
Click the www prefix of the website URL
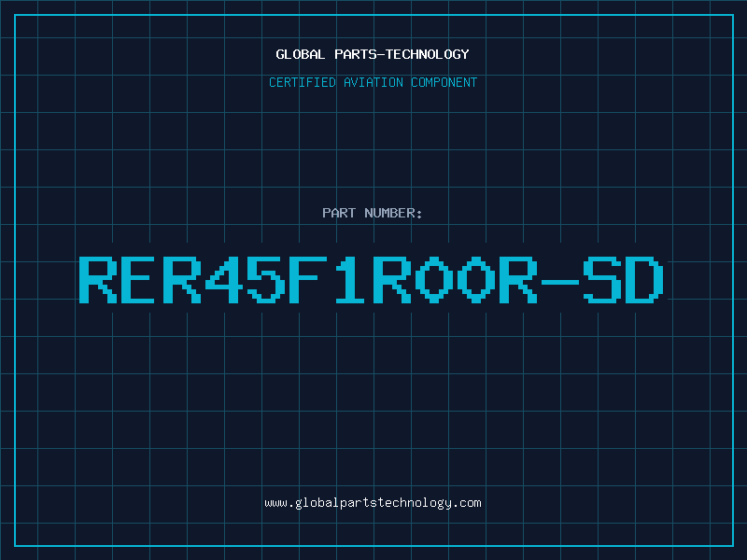(276, 503)
